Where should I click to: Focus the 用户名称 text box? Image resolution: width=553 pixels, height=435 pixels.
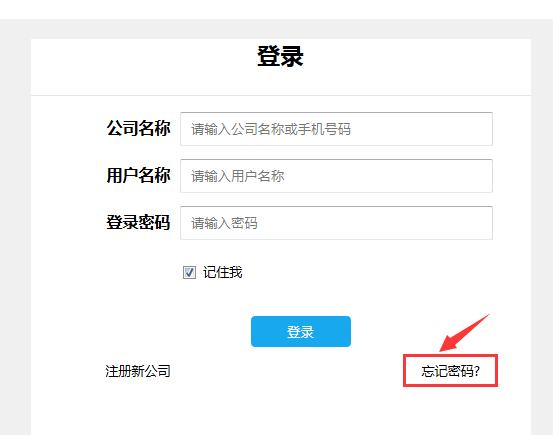(x=336, y=176)
